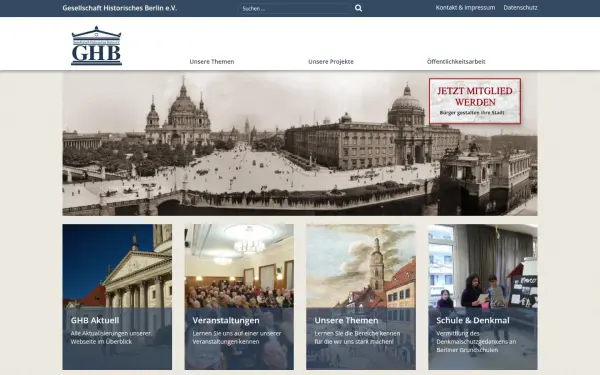Open the Datenschutz link

coord(520,8)
